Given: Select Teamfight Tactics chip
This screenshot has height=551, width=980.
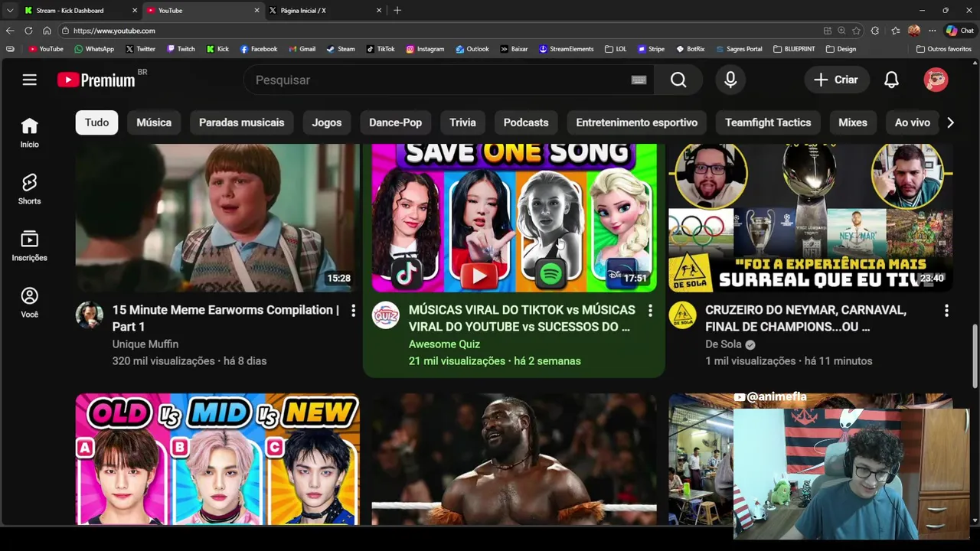Looking at the screenshot, I should [x=768, y=122].
